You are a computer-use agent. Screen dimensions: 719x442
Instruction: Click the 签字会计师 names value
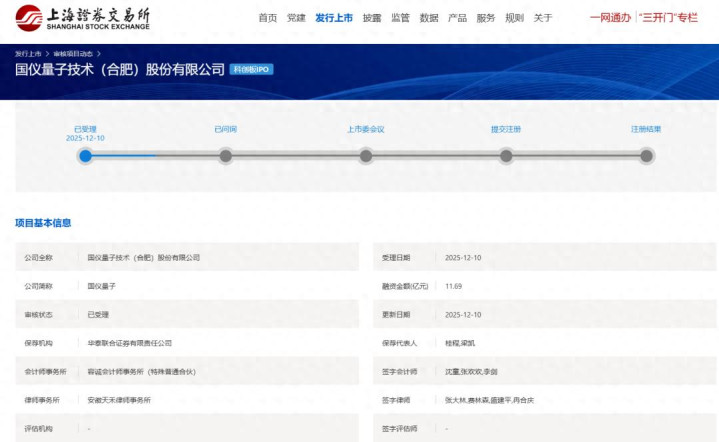coord(471,371)
